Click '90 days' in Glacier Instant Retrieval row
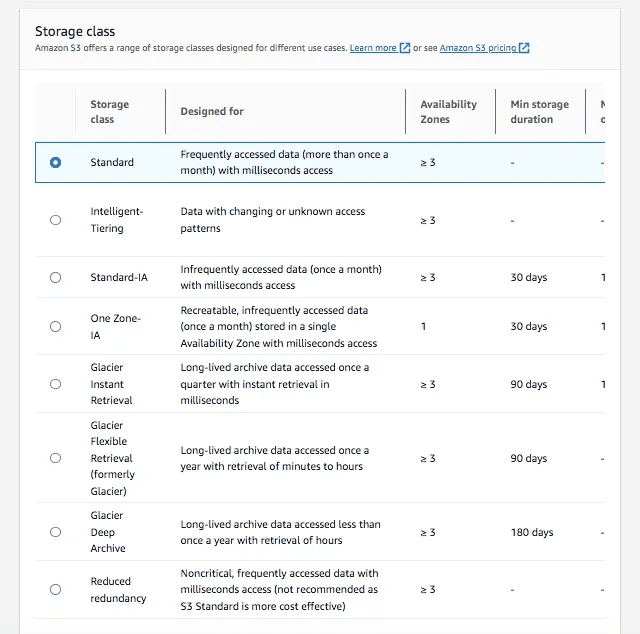 point(529,385)
